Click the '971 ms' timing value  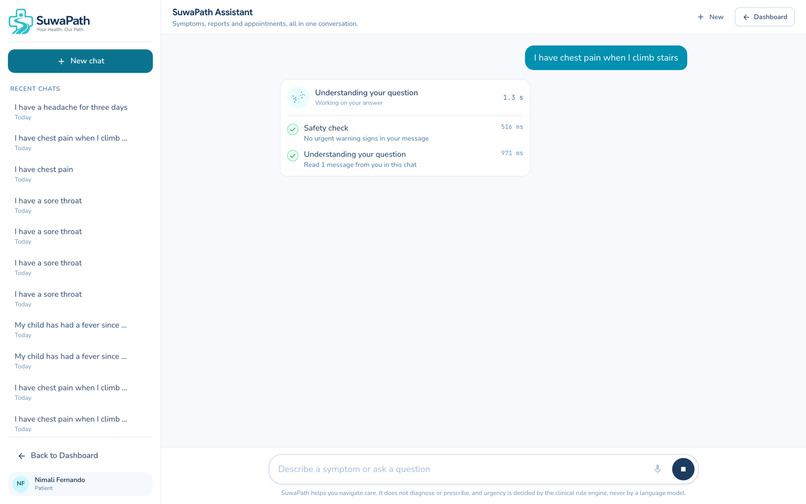[512, 153]
